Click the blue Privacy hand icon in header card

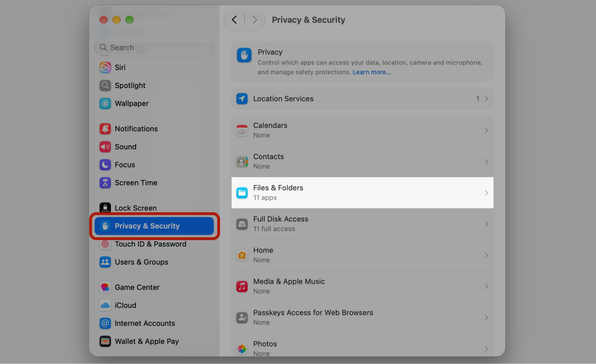tap(244, 55)
